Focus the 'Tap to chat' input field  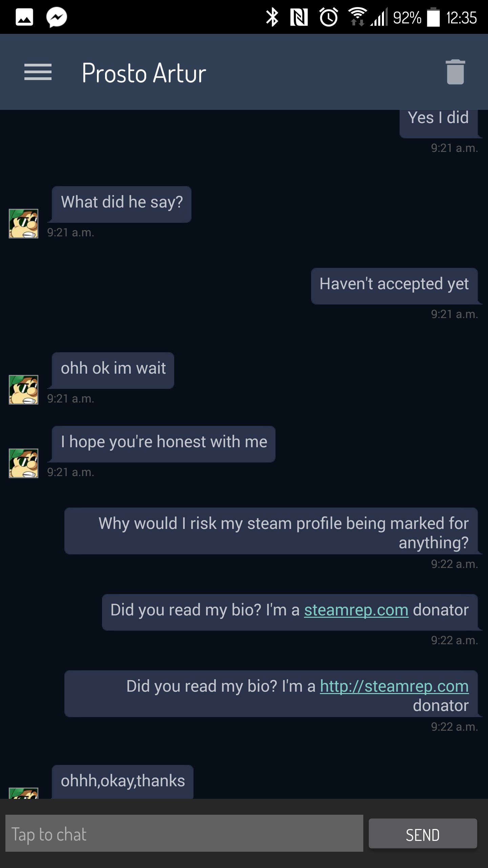184,834
